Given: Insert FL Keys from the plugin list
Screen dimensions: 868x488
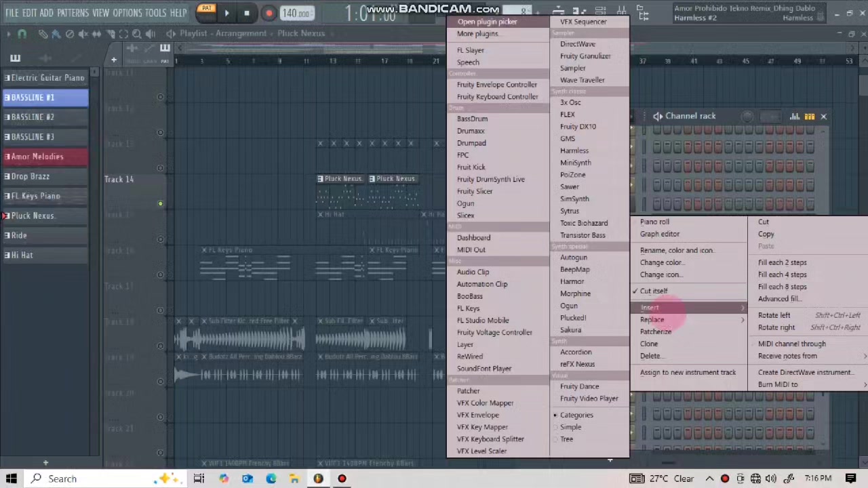Looking at the screenshot, I should (x=468, y=308).
